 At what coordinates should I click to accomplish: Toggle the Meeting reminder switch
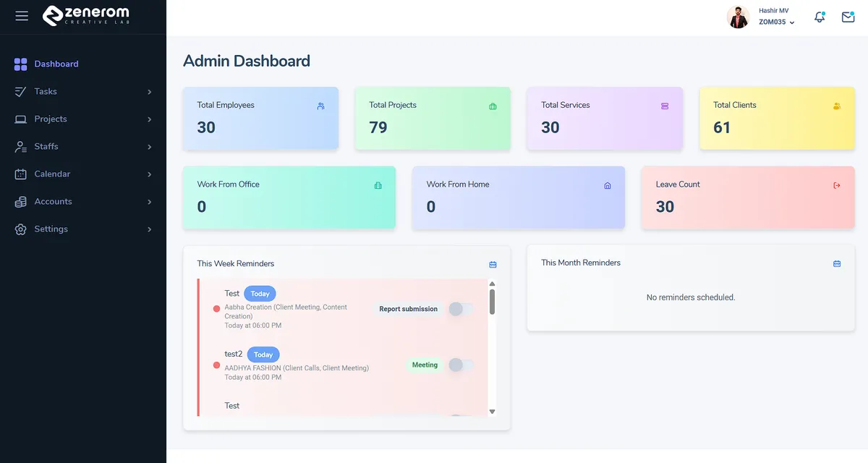pos(461,365)
